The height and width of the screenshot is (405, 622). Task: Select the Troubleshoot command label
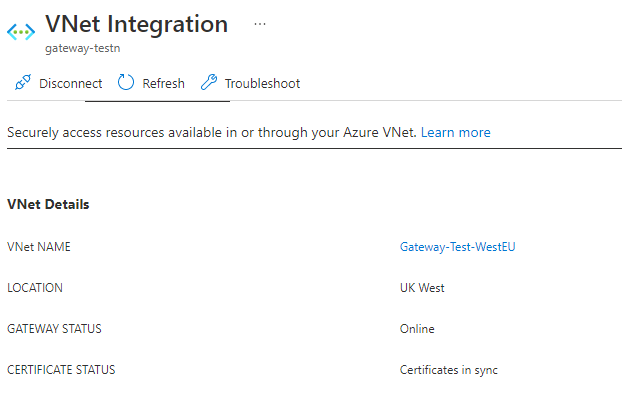click(262, 83)
